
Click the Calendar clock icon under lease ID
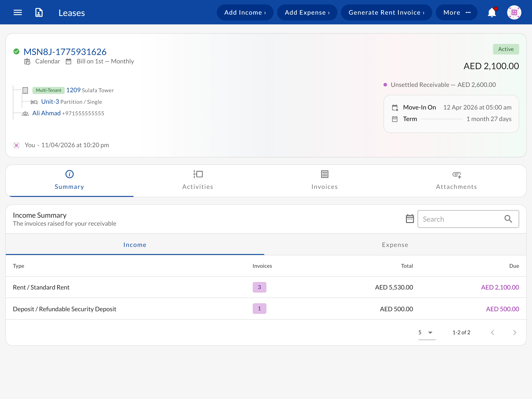click(27, 62)
